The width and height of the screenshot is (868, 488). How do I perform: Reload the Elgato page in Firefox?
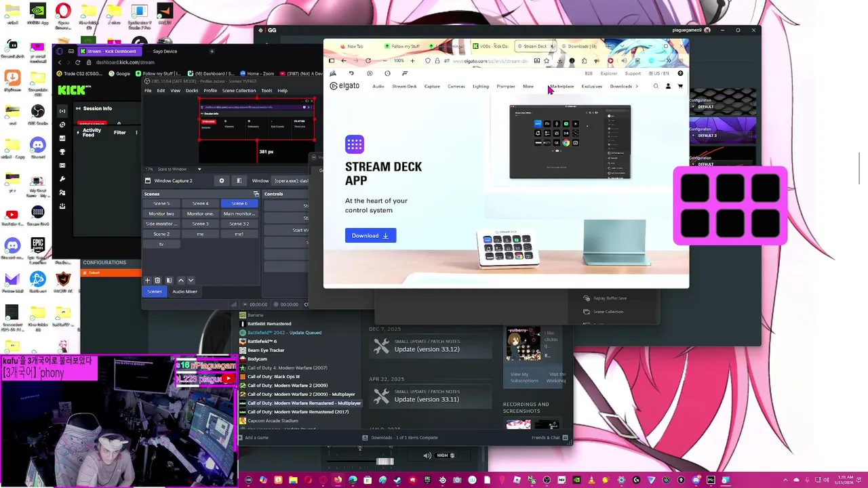tap(368, 61)
